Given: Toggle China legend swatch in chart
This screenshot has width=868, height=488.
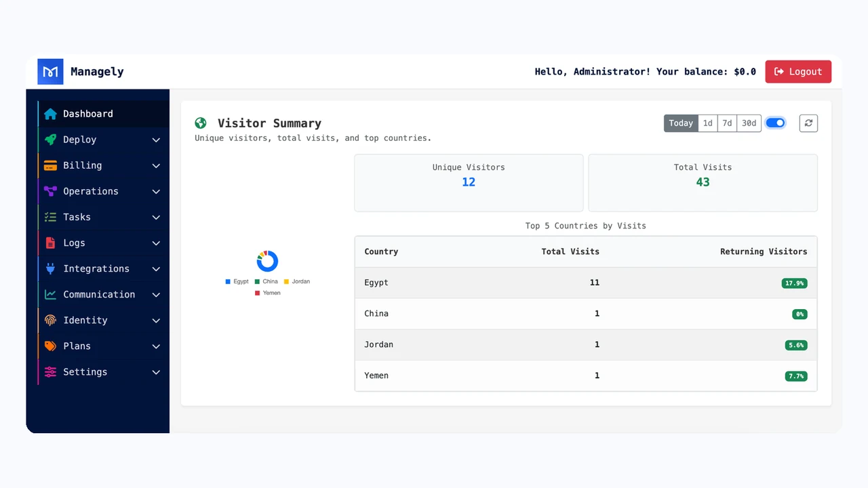Looking at the screenshot, I should click(x=257, y=281).
